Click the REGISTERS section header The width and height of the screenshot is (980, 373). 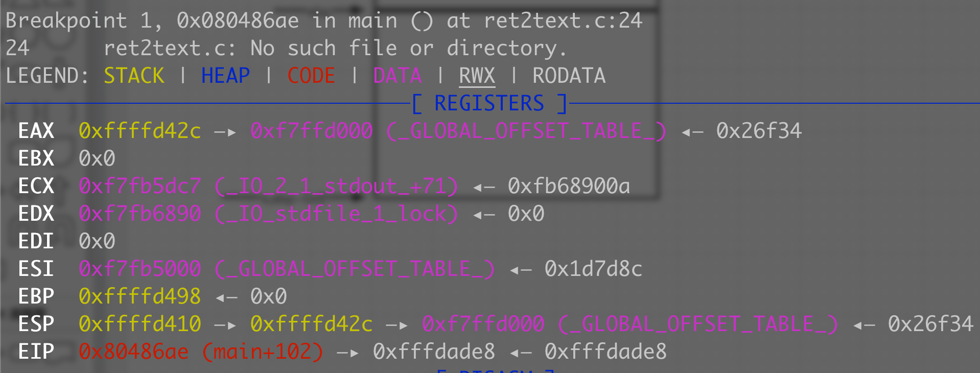click(x=489, y=103)
